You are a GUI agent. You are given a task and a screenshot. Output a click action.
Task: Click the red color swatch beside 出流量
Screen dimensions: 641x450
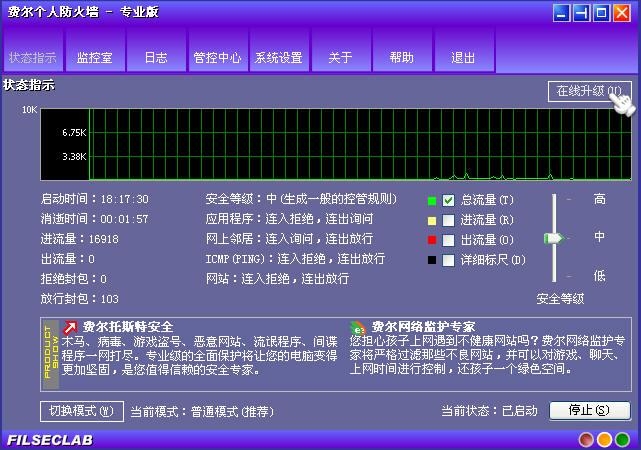coord(432,240)
